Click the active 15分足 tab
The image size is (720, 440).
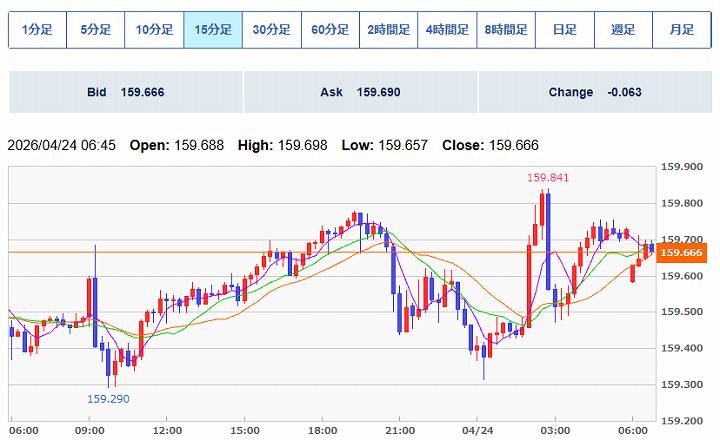tap(213, 30)
